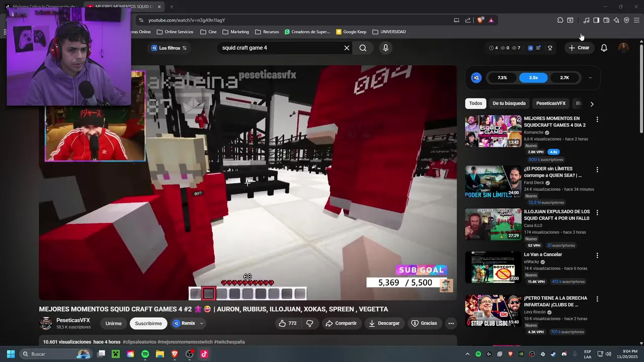Click the share page icon in address bar

pyautogui.click(x=468, y=20)
